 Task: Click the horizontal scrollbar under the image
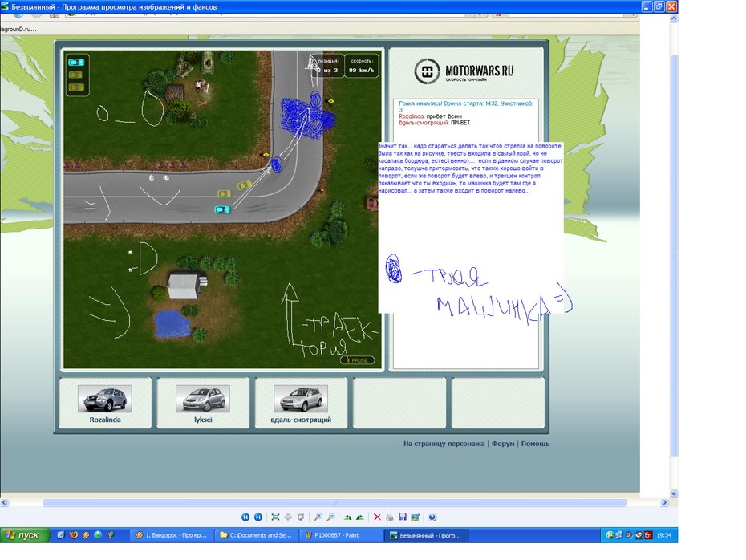pyautogui.click(x=321, y=503)
